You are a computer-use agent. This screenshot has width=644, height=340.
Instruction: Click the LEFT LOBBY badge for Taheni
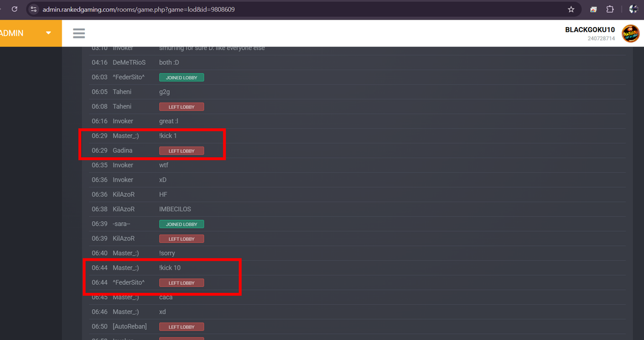[x=182, y=107]
